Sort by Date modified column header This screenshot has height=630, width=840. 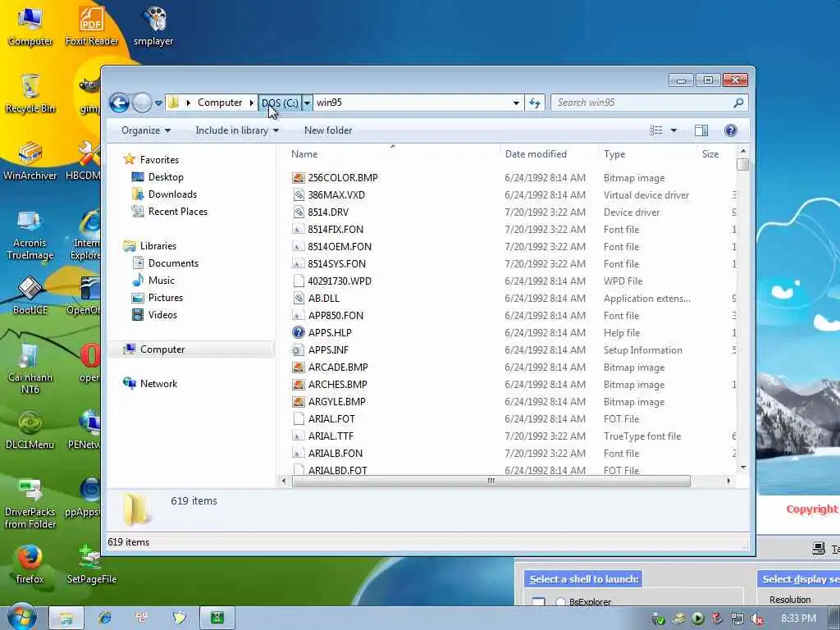(x=536, y=153)
